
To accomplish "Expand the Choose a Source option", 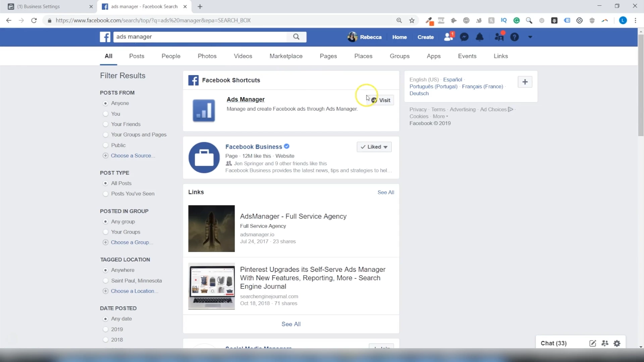I will point(132,156).
